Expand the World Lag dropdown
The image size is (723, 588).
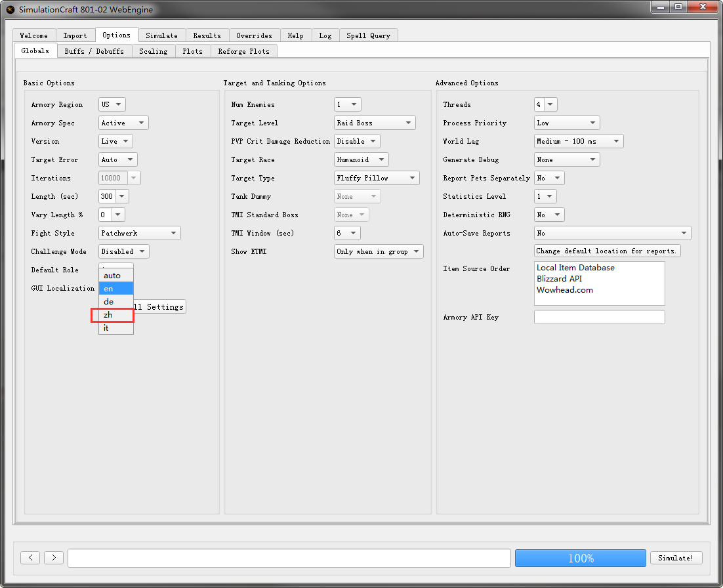579,142
